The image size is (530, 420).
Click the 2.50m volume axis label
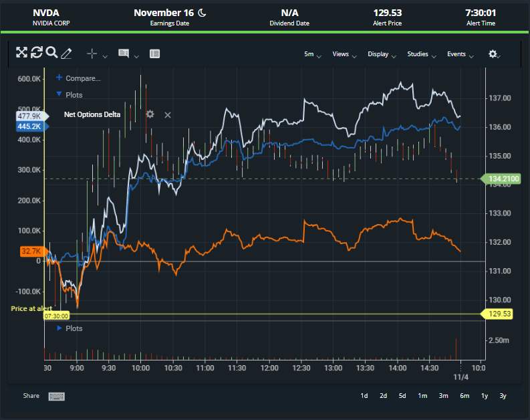tap(499, 340)
